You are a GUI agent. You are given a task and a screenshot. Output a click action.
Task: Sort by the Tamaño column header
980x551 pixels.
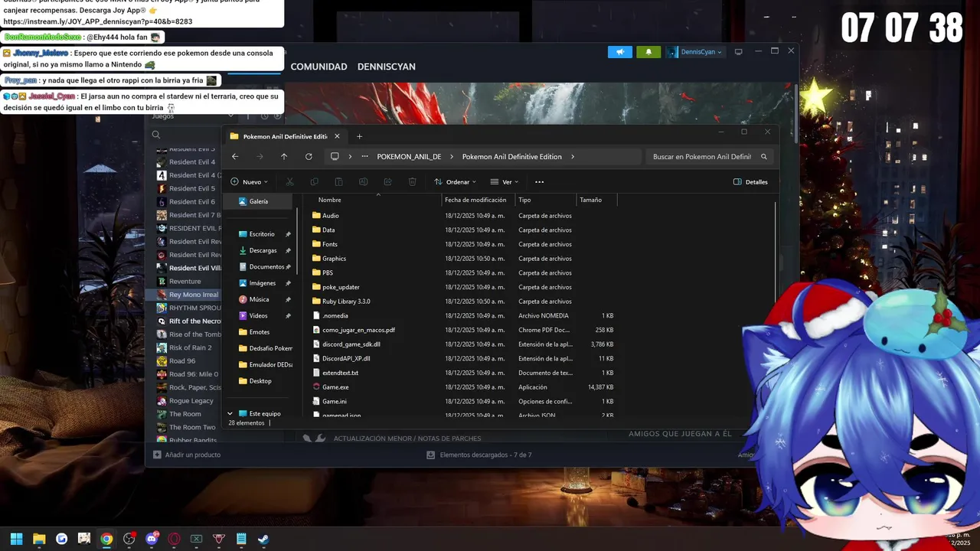tap(590, 200)
